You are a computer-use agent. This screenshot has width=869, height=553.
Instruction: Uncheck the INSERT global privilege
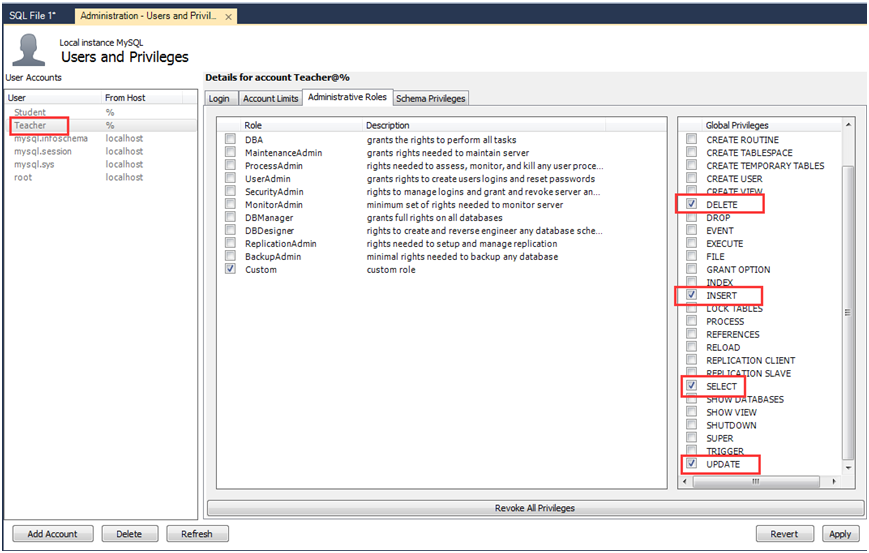point(692,294)
